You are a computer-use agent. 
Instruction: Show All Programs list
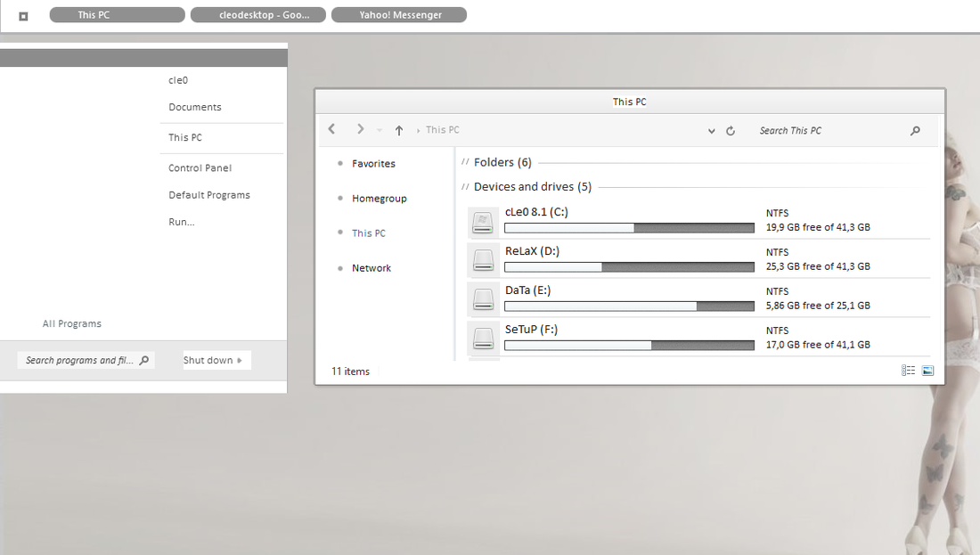(72, 323)
